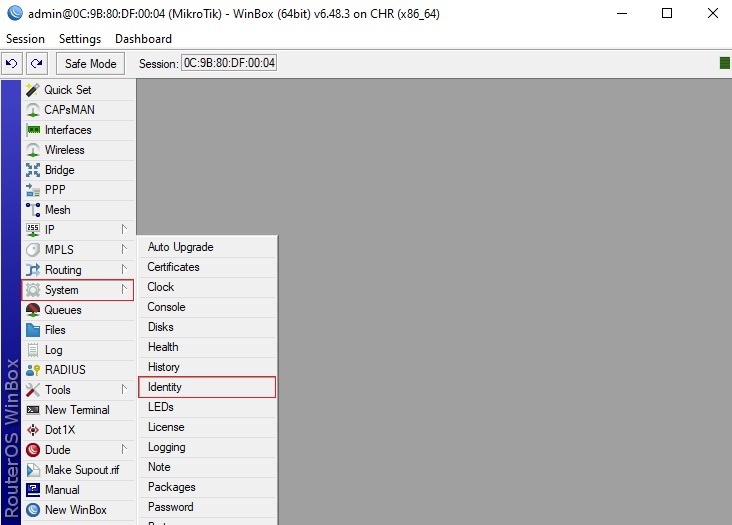Click the Manual book icon
The height and width of the screenshot is (525, 732).
(33, 490)
